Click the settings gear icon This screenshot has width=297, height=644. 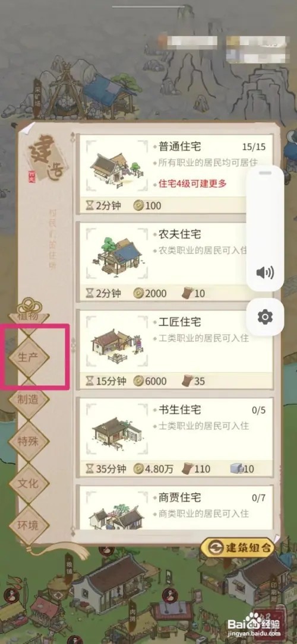265,317
